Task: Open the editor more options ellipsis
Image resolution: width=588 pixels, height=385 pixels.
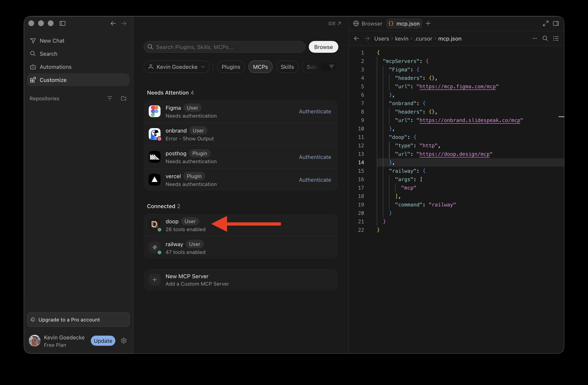Action: coord(535,39)
